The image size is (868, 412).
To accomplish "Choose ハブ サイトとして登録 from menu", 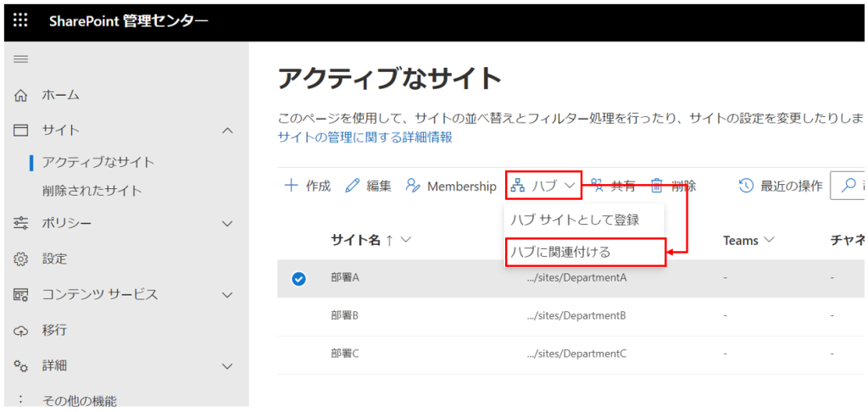I will [x=574, y=219].
